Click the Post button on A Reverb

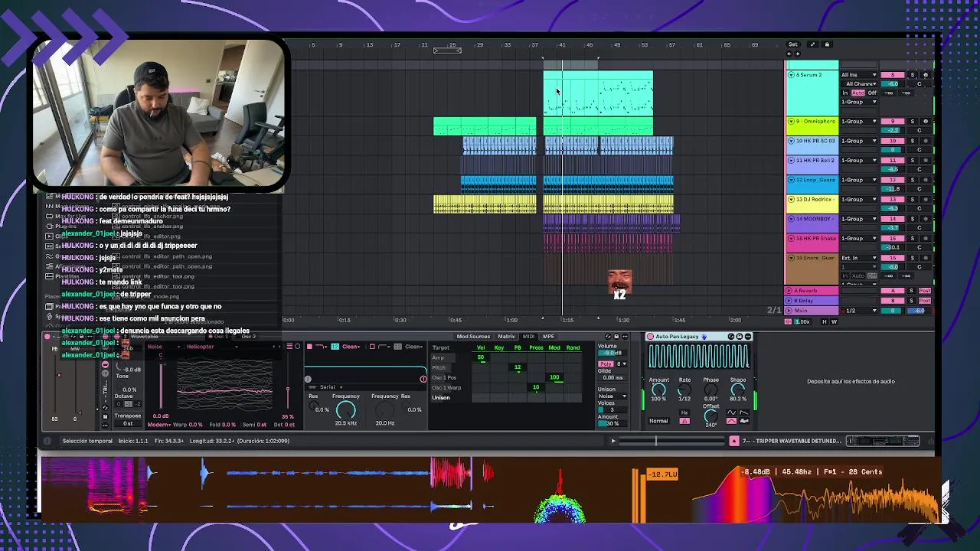click(x=925, y=291)
